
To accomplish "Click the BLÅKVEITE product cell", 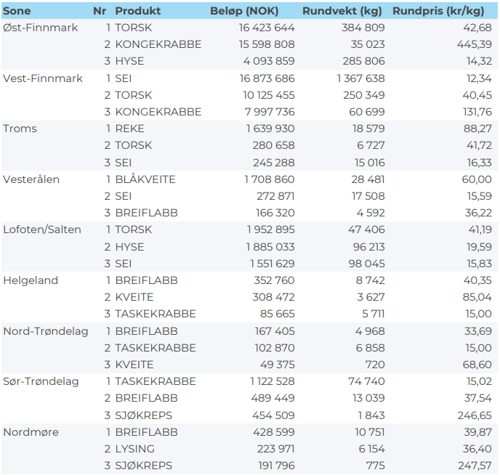I will [145, 179].
